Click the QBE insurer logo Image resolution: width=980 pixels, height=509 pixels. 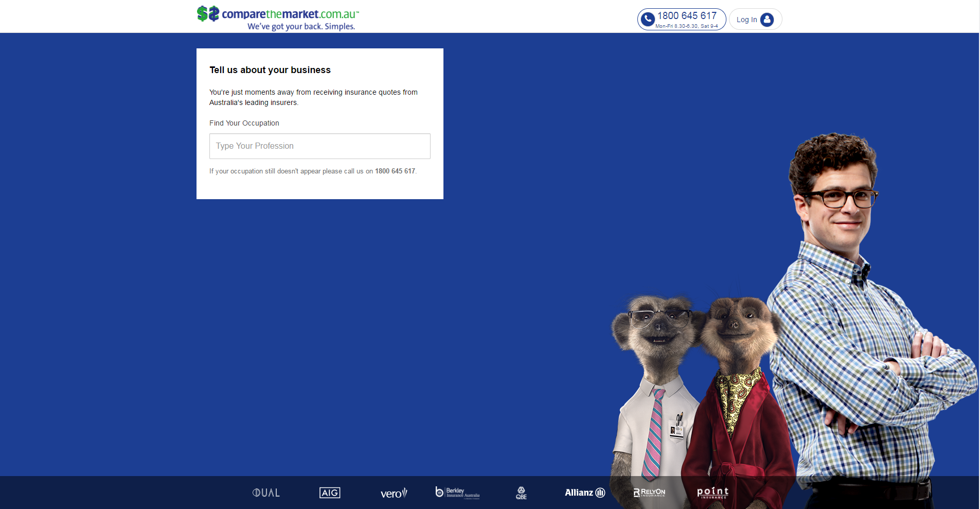[521, 493]
